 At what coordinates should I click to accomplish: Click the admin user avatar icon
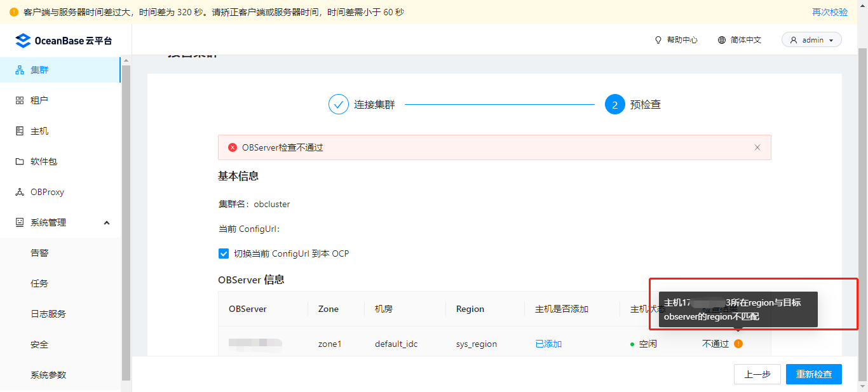pyautogui.click(x=794, y=40)
